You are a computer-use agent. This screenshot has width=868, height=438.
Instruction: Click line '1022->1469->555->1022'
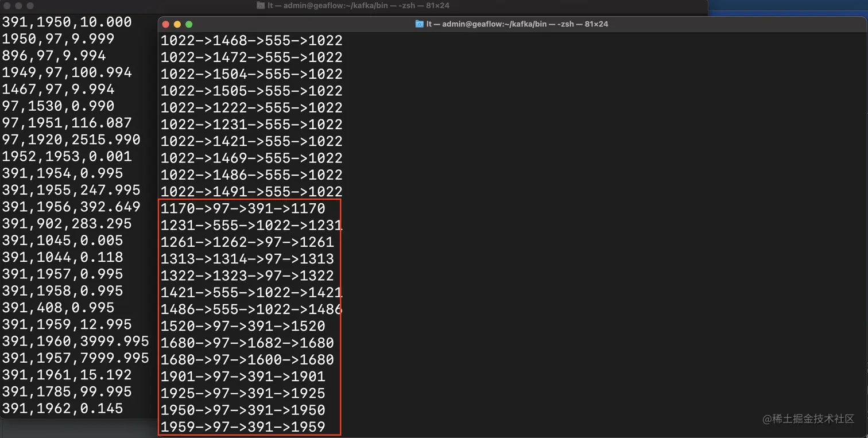pos(251,158)
